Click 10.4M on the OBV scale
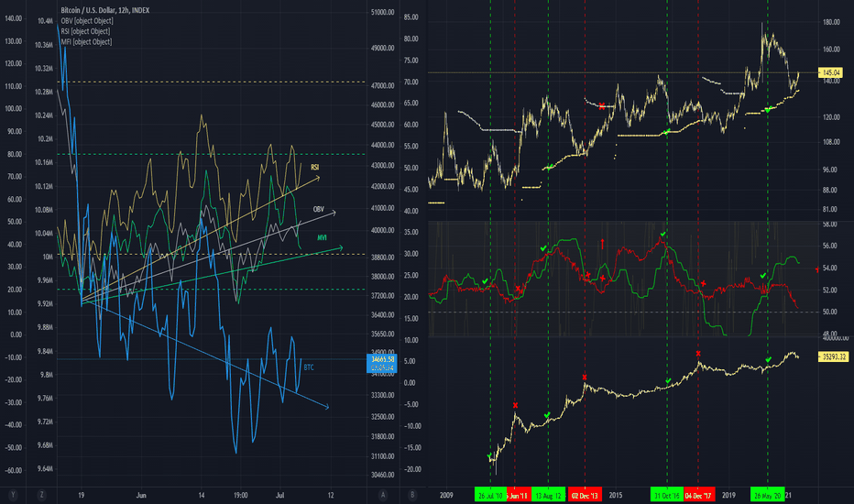854x504 pixels. click(x=45, y=21)
